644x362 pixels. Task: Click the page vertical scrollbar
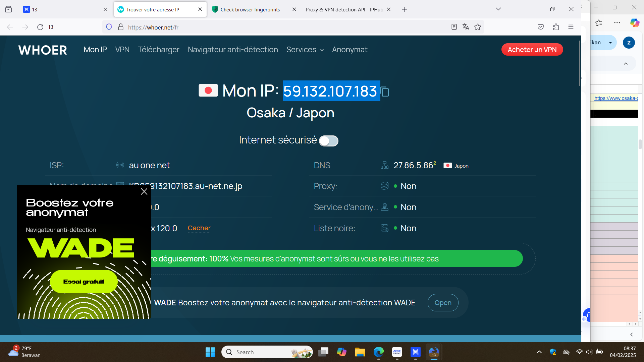point(579,64)
